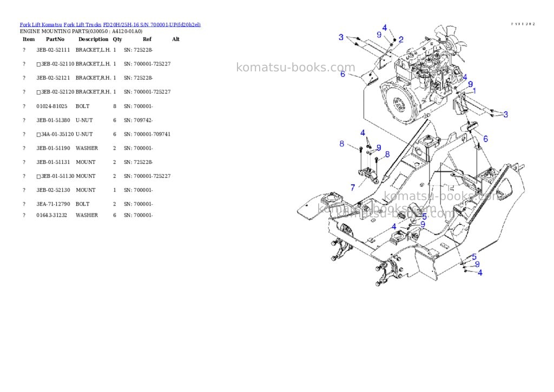Click WASHER description in the 3EB-01-51190 row

[x=87, y=148]
